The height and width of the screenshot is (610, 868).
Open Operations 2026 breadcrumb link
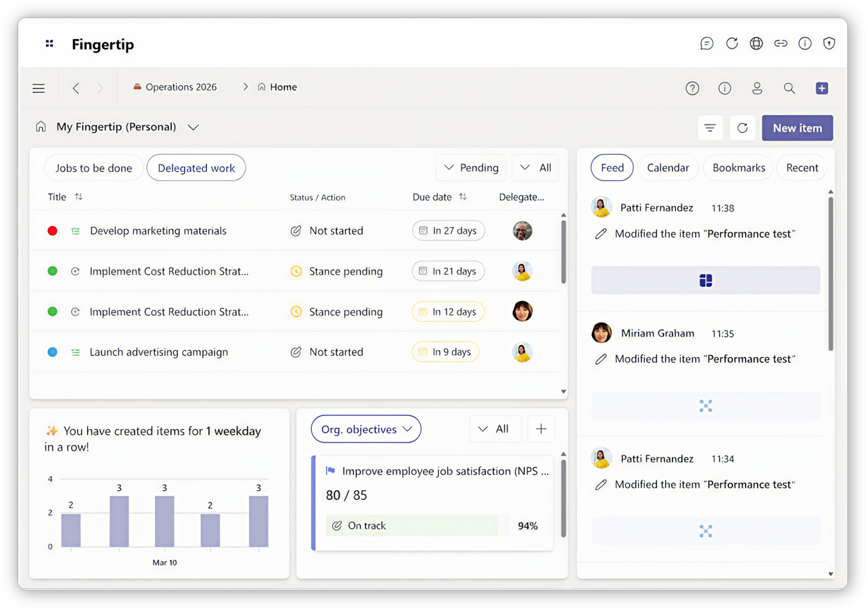click(x=181, y=87)
